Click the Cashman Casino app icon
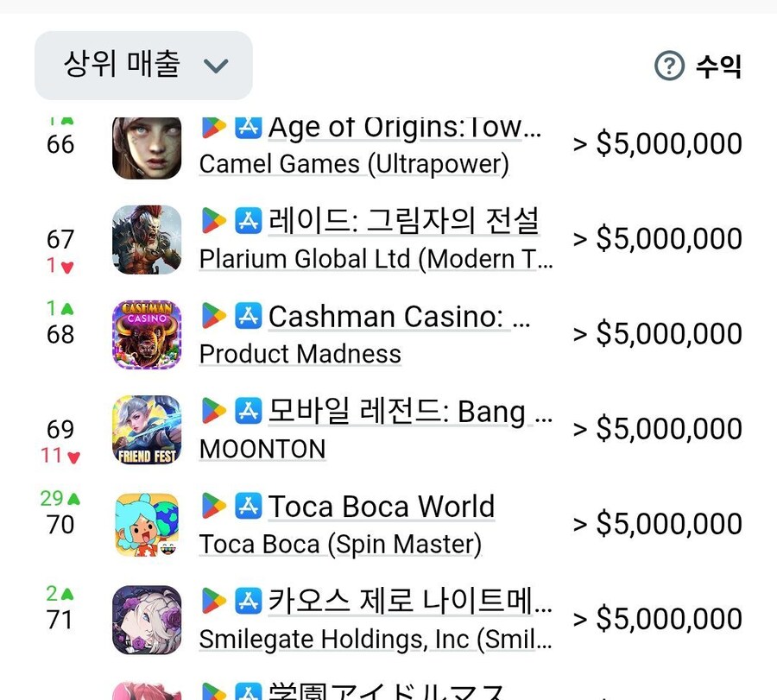This screenshot has width=777, height=700. click(x=146, y=334)
